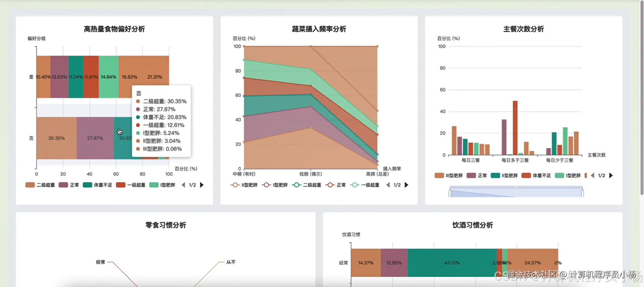Click the 10.45% bar segment in the 是 row
This screenshot has width=644, height=287.
(43, 77)
